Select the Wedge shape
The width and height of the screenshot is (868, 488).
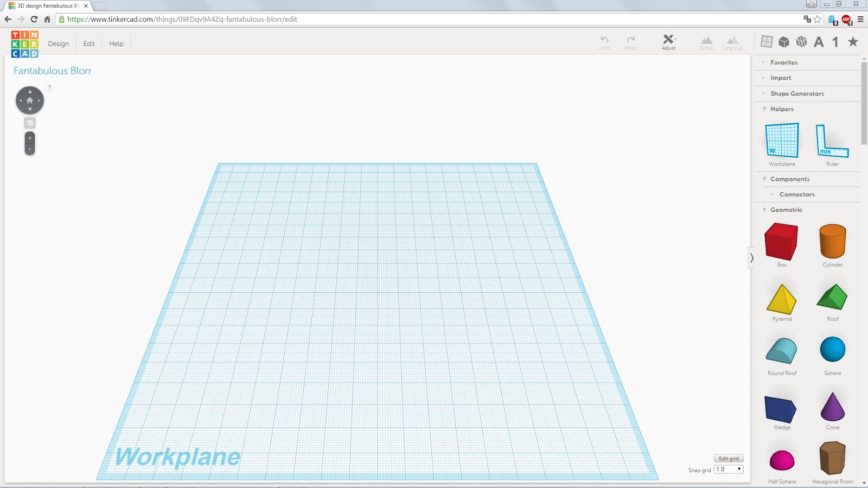point(781,409)
